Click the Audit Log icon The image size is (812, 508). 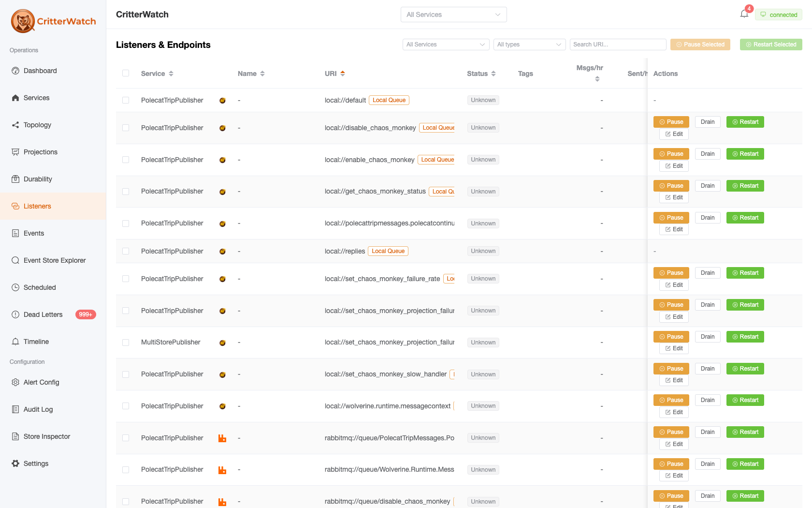(x=15, y=409)
